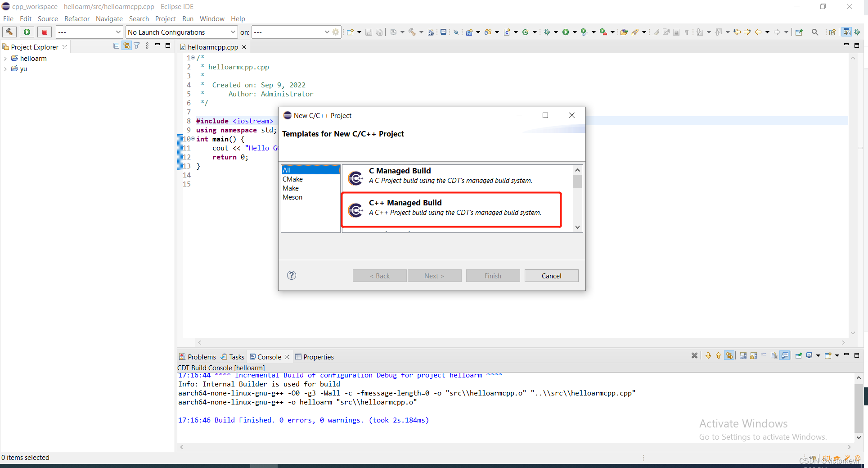This screenshot has height=468, width=868.
Task: Start debugging with the bug icon
Action: [x=547, y=32]
